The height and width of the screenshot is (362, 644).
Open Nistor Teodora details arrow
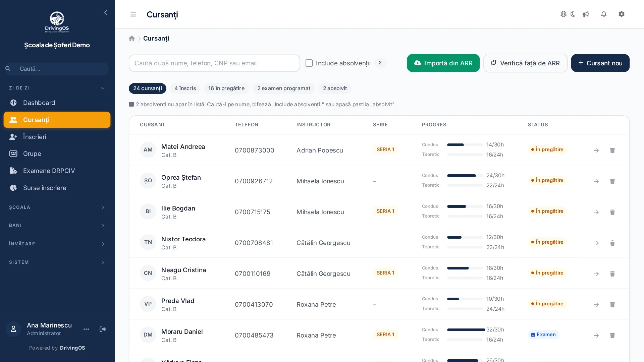596,243
